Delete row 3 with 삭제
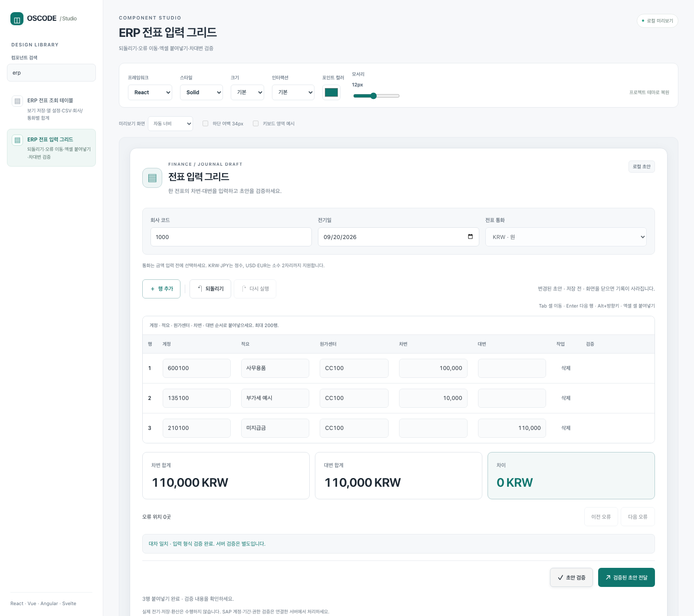 point(566,428)
